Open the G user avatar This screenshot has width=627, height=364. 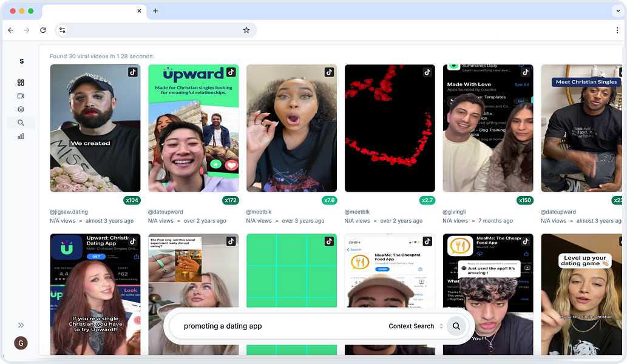pyautogui.click(x=21, y=343)
